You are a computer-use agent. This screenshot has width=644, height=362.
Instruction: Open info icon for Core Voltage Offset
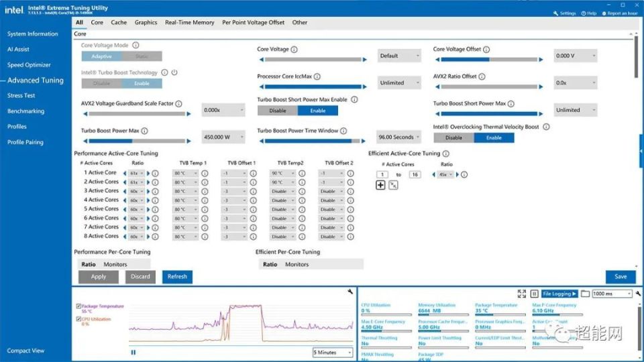486,49
